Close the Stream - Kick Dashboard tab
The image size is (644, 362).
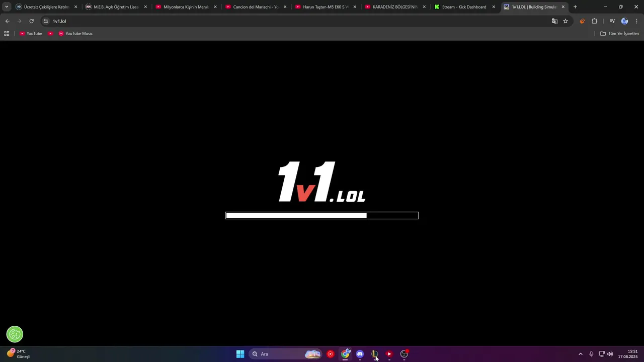click(494, 7)
